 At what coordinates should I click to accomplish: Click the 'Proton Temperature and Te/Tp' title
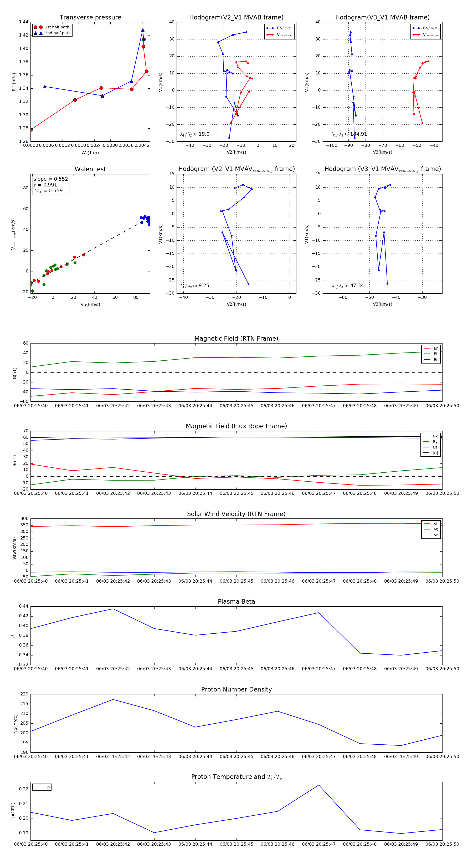(236, 777)
